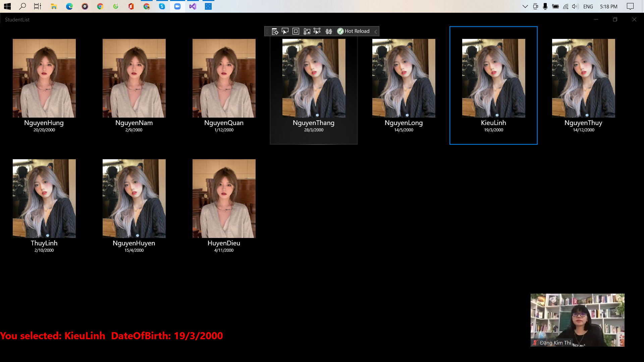Click the date 28/3/2000 under NguyenThang
This screenshot has height=362, width=644.
pos(314,130)
